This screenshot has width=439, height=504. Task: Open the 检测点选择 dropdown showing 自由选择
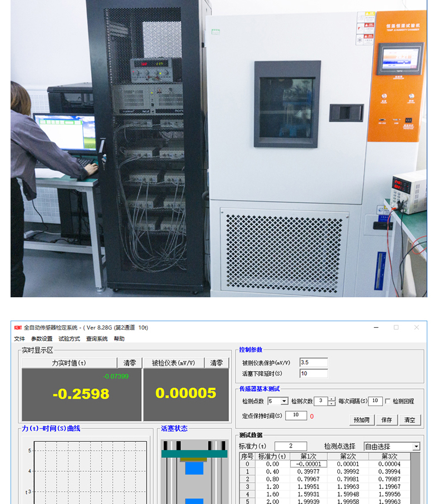click(416, 447)
